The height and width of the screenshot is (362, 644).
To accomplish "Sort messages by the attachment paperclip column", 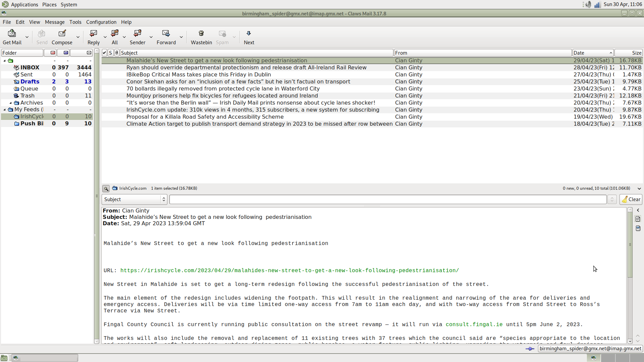I will click(x=116, y=53).
